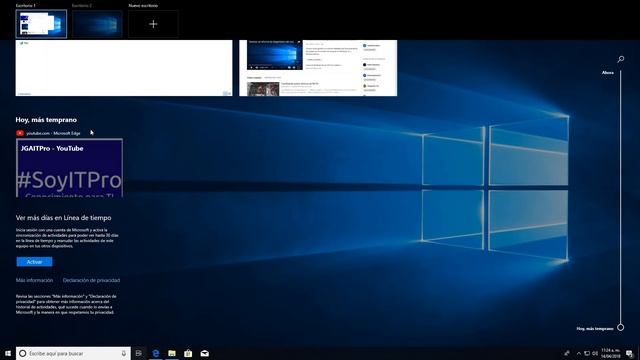
Task: Click the timeline scrollbar handle at Hoy, más temprano
Action: [620, 327]
